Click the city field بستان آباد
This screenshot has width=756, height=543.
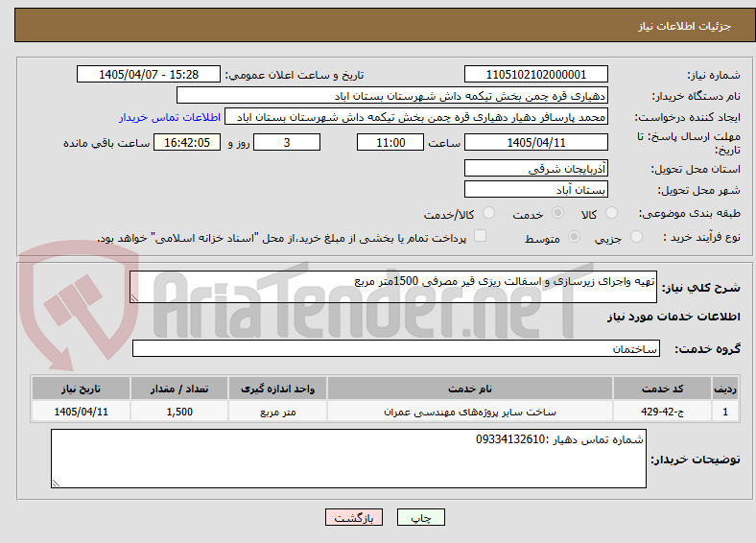pyautogui.click(x=536, y=189)
